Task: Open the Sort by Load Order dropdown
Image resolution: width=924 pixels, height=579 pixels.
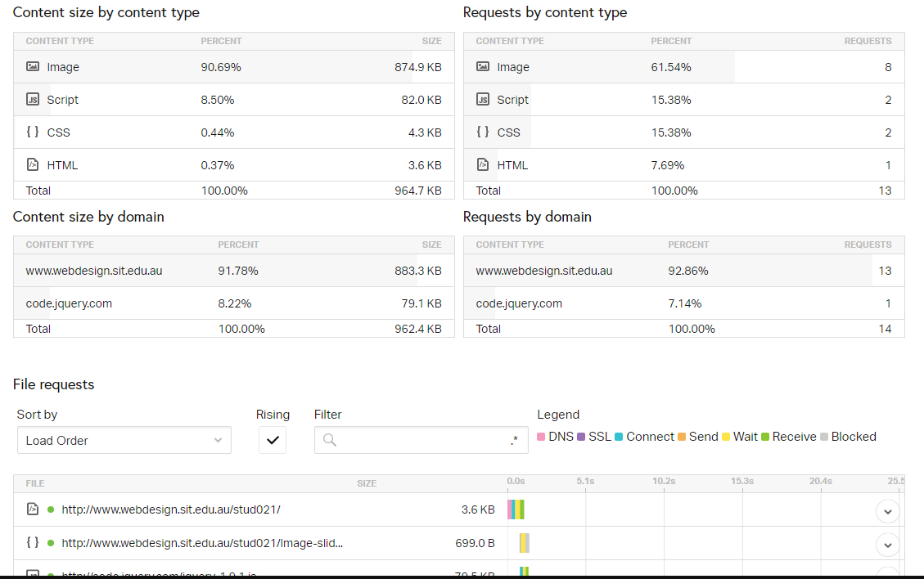Action: [124, 440]
